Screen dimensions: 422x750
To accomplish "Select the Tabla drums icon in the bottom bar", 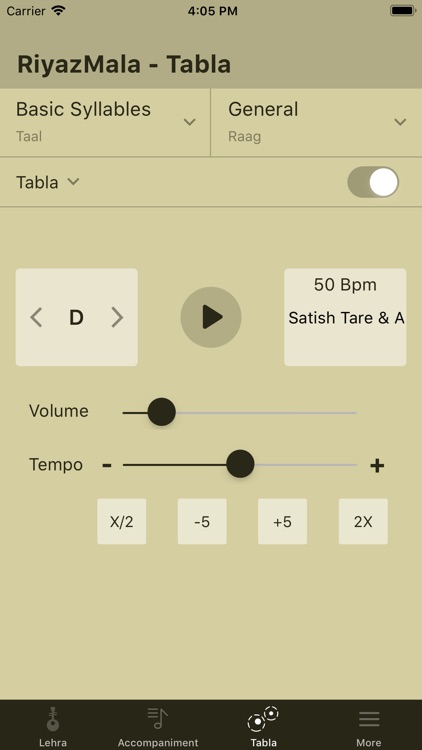I will coord(263,718).
